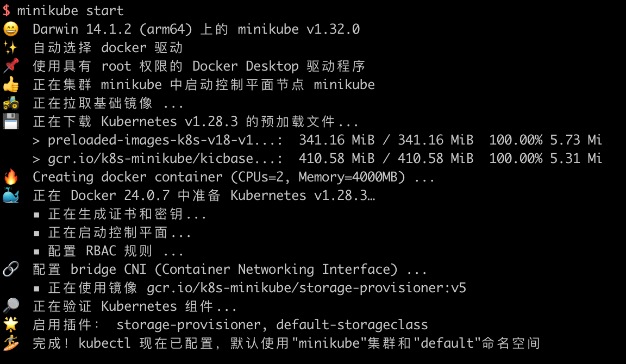Click the preloaded-images-k8s-v18 download line
Image resolution: width=626 pixels, height=364 pixels.
165,140
